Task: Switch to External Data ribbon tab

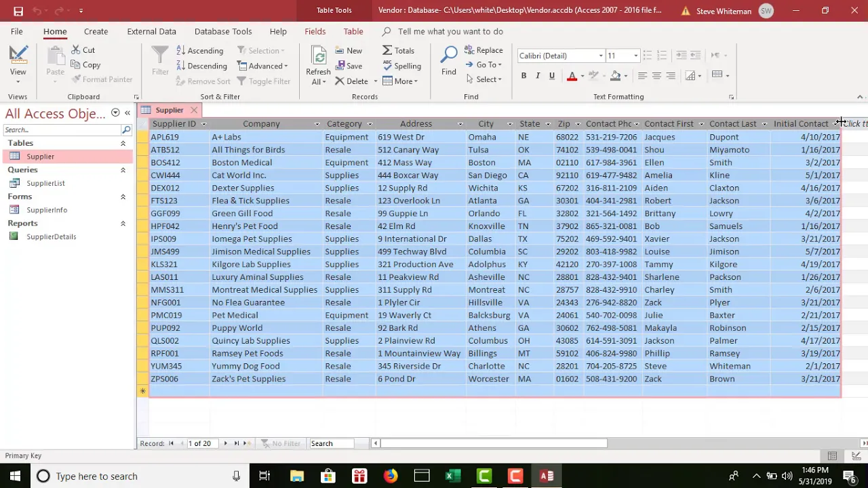Action: (151, 31)
